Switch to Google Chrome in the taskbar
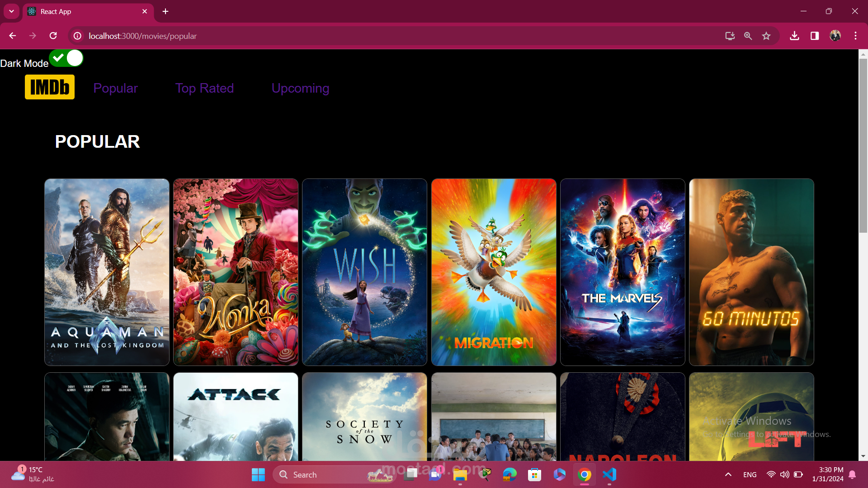868x488 pixels. coord(584,475)
